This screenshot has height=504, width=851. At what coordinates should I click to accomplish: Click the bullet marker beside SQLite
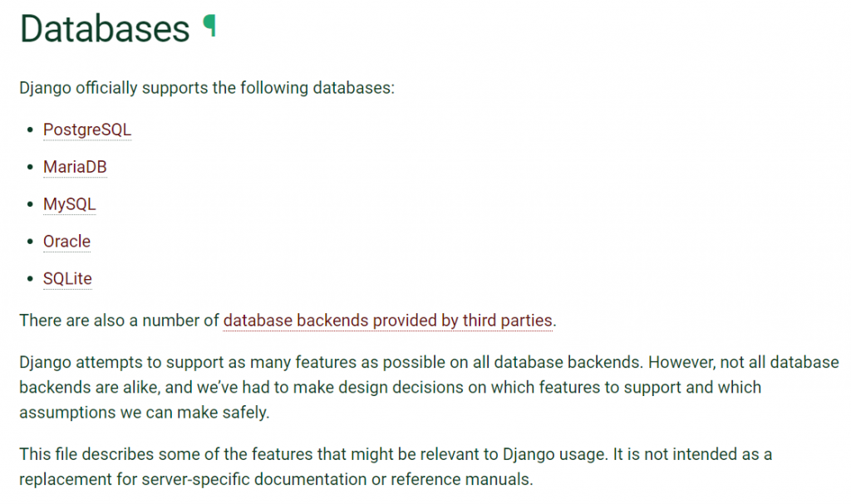[31, 279]
